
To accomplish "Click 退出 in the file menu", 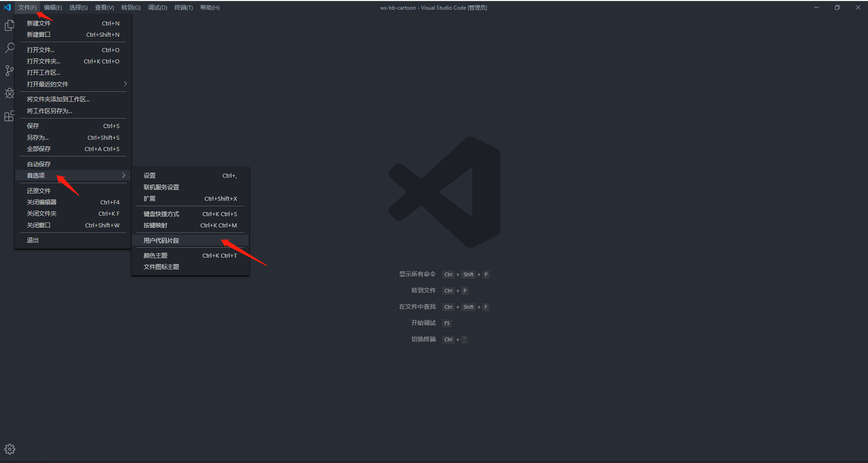I will click(x=73, y=240).
